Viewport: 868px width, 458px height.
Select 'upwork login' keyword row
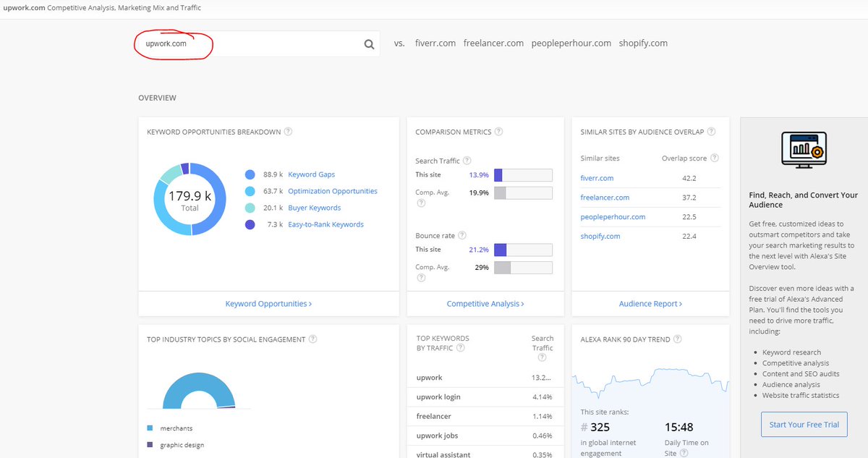coord(485,397)
